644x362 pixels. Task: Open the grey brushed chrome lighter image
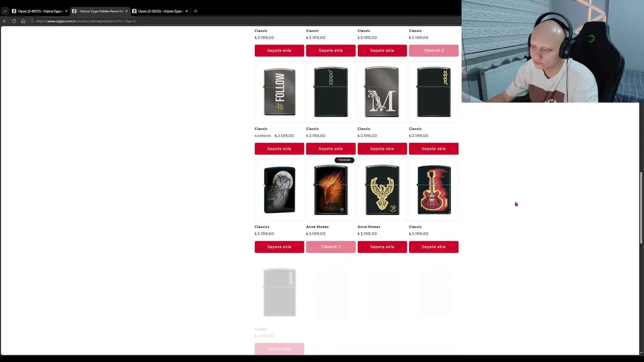tap(280, 293)
